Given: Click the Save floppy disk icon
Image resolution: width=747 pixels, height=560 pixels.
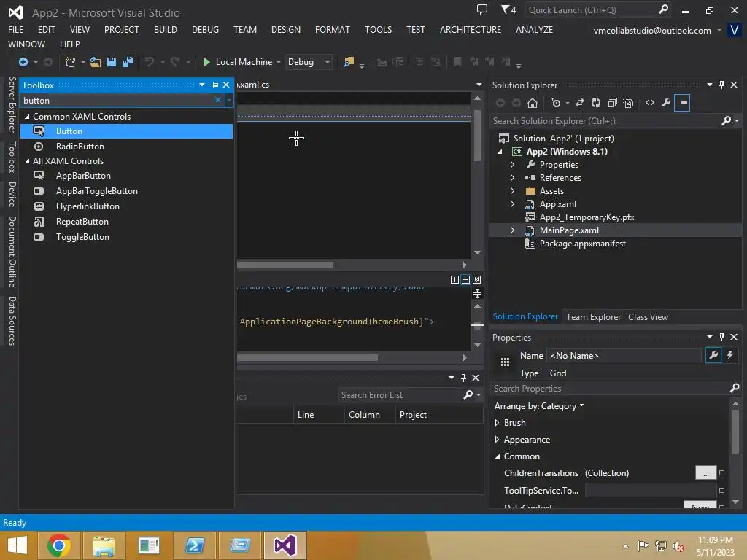Looking at the screenshot, I should tap(112, 62).
